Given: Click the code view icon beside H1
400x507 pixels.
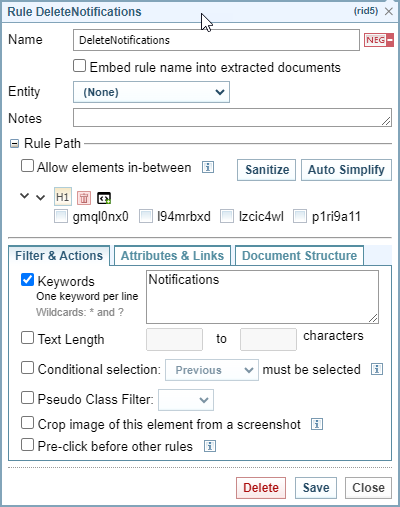Looking at the screenshot, I should 104,198.
